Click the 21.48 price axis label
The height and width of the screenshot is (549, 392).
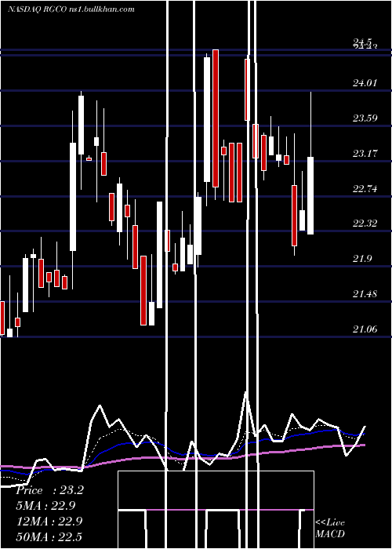coord(365,294)
